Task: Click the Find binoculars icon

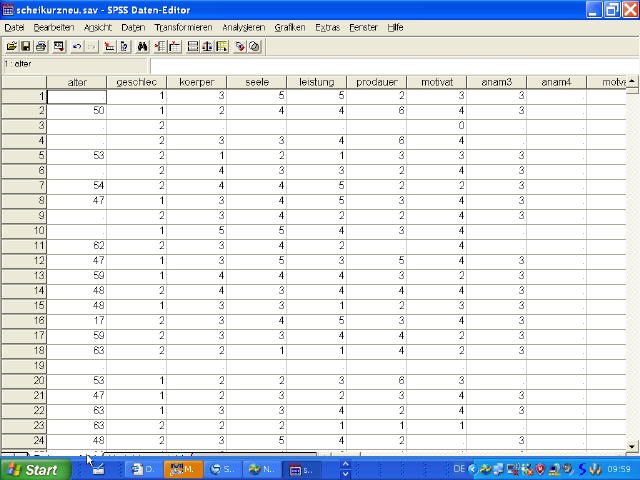Action: 142,46
